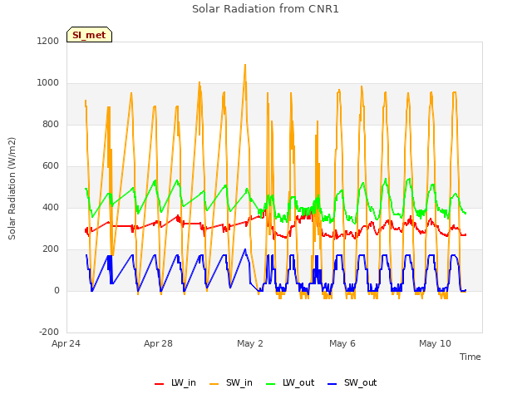Click the Apr 24 x-axis tick label
Screen dimensions: 532x399
pos(66,343)
